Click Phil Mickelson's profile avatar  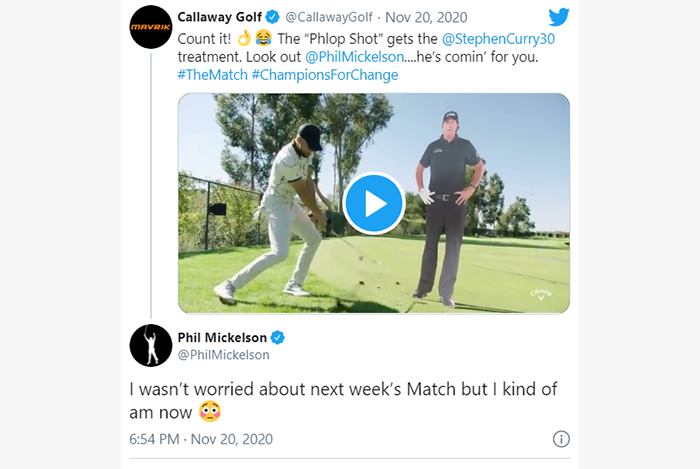pyautogui.click(x=151, y=345)
